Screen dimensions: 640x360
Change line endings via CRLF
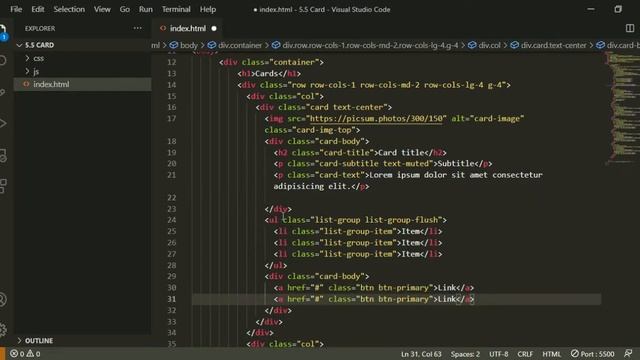click(525, 353)
